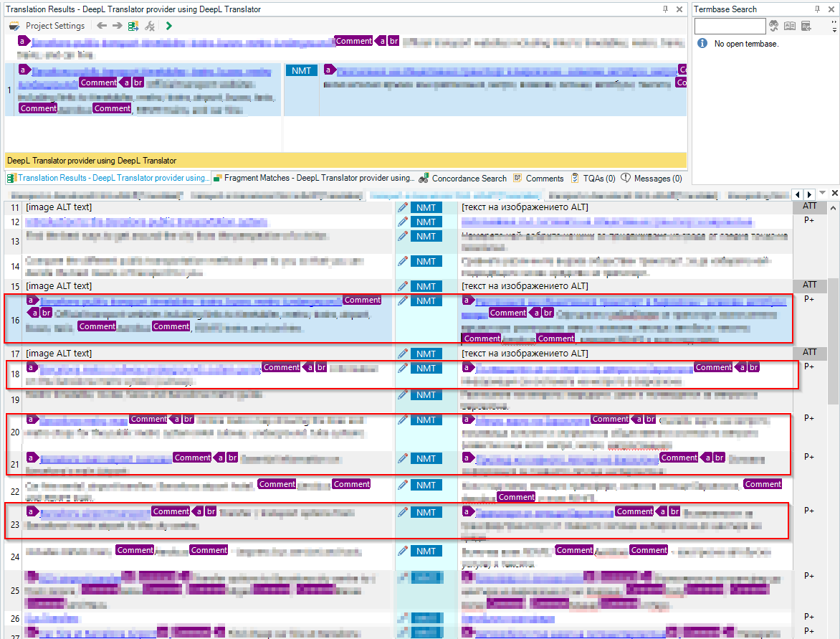Click the Comment tag in row 20 source
Viewport: 840px width, 639px height.
[148, 420]
